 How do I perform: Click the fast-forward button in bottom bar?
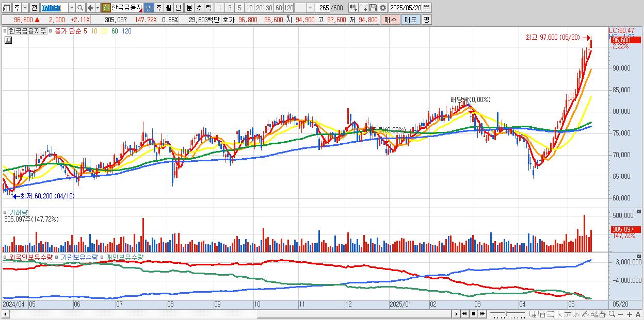pyautogui.click(x=482, y=314)
